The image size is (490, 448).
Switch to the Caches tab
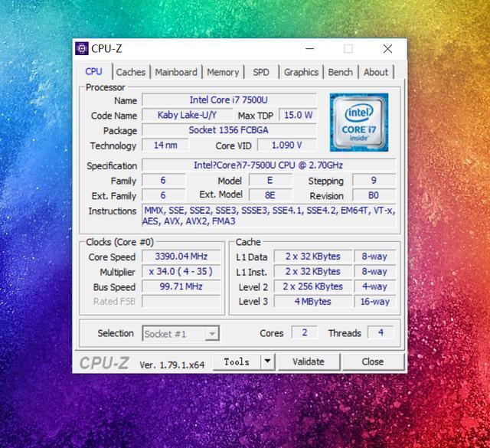click(131, 72)
